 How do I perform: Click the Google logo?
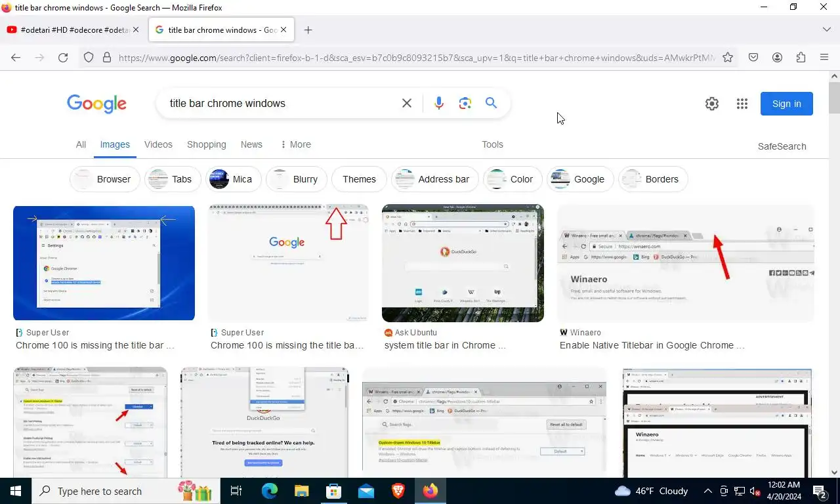[96, 104]
